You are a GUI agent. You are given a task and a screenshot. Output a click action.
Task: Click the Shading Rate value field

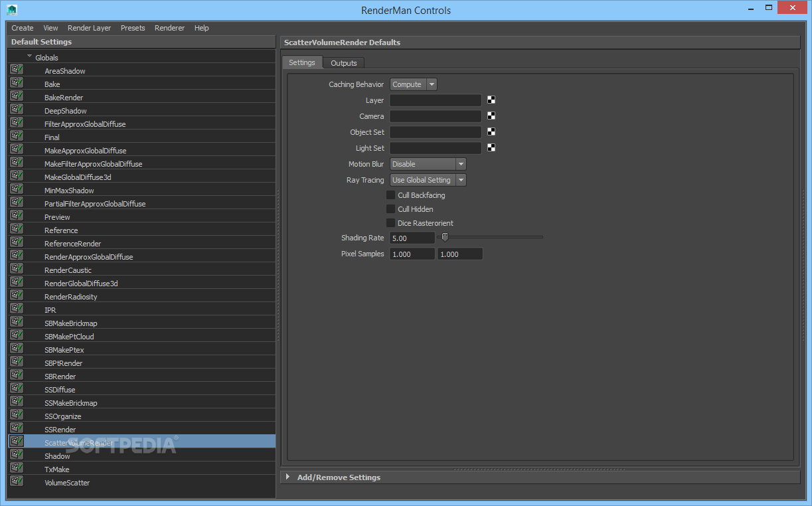tap(412, 238)
